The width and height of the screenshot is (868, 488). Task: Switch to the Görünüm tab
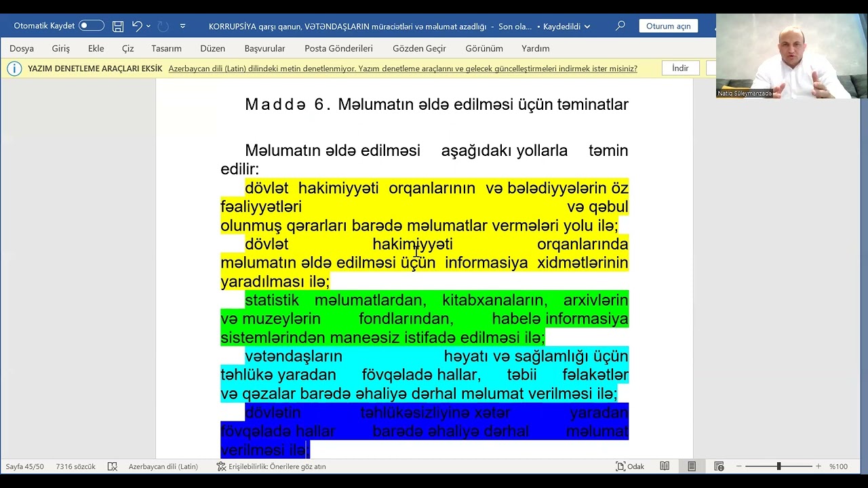[x=484, y=49]
